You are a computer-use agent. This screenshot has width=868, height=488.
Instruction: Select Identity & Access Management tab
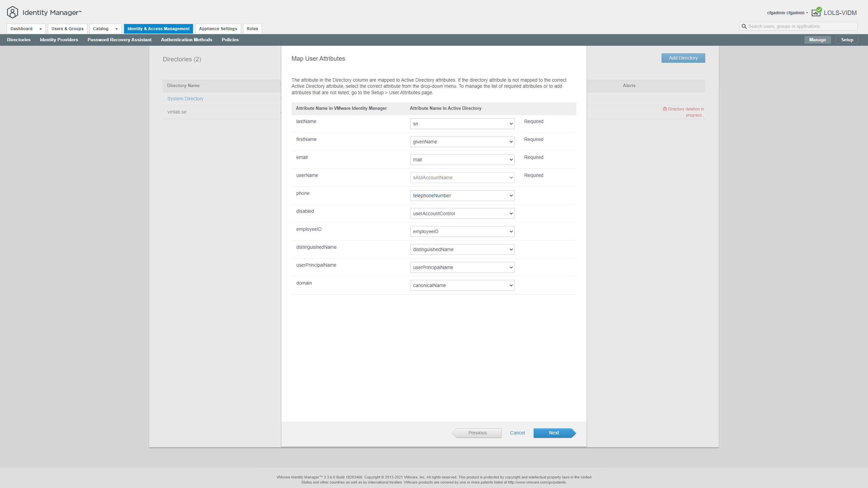(x=158, y=29)
